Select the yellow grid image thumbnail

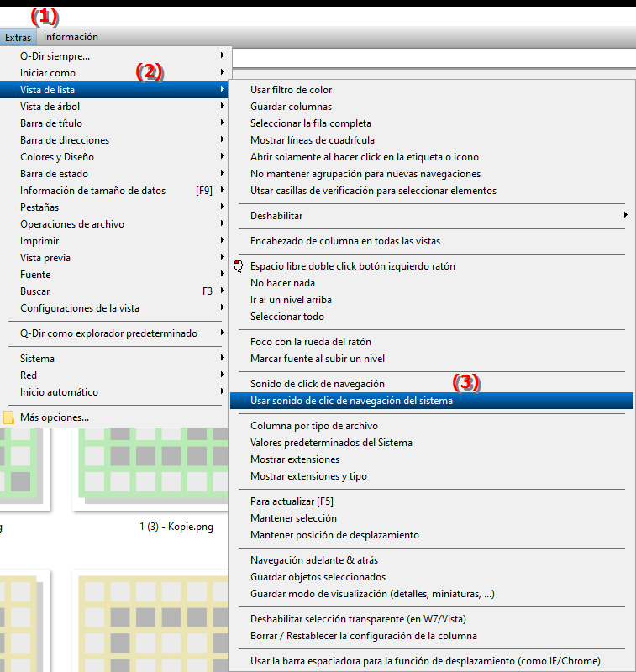(x=151, y=622)
